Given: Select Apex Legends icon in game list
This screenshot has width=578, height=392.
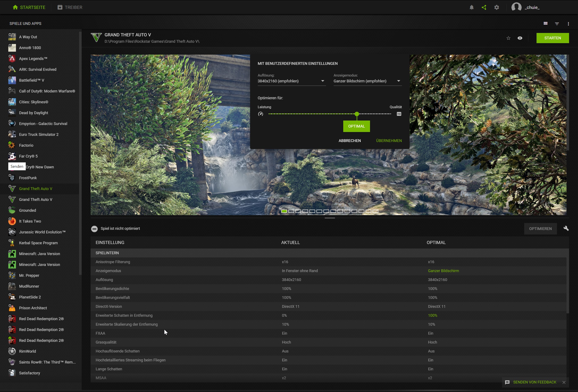Looking at the screenshot, I should [12, 58].
